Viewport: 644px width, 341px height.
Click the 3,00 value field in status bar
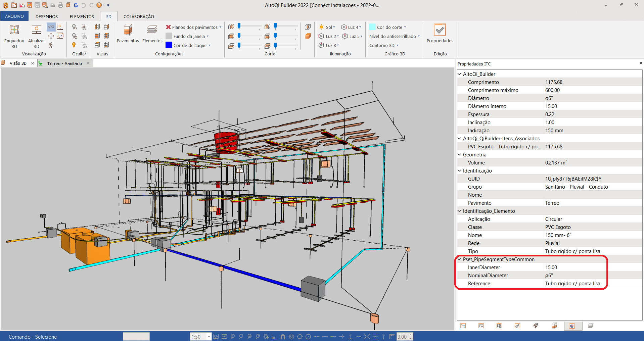pyautogui.click(x=402, y=337)
